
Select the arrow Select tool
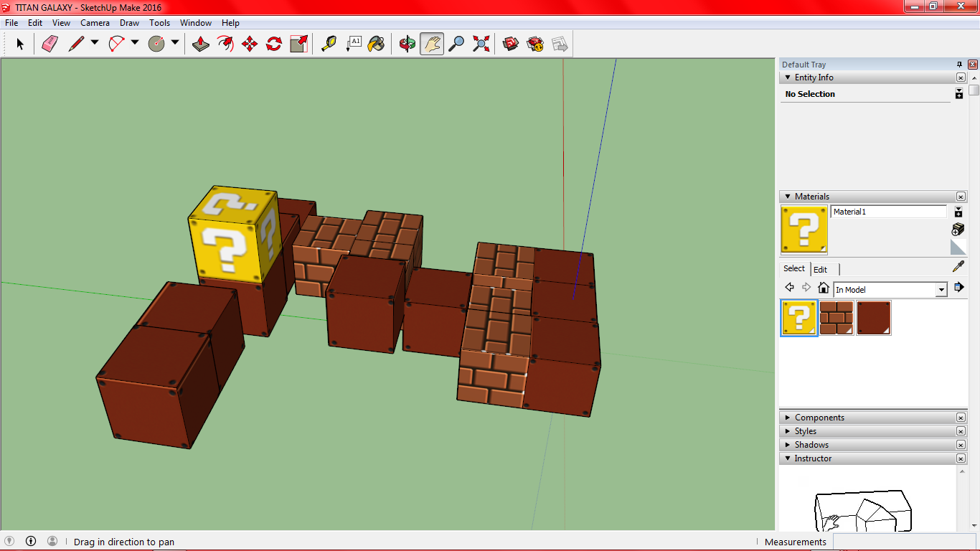coord(20,44)
